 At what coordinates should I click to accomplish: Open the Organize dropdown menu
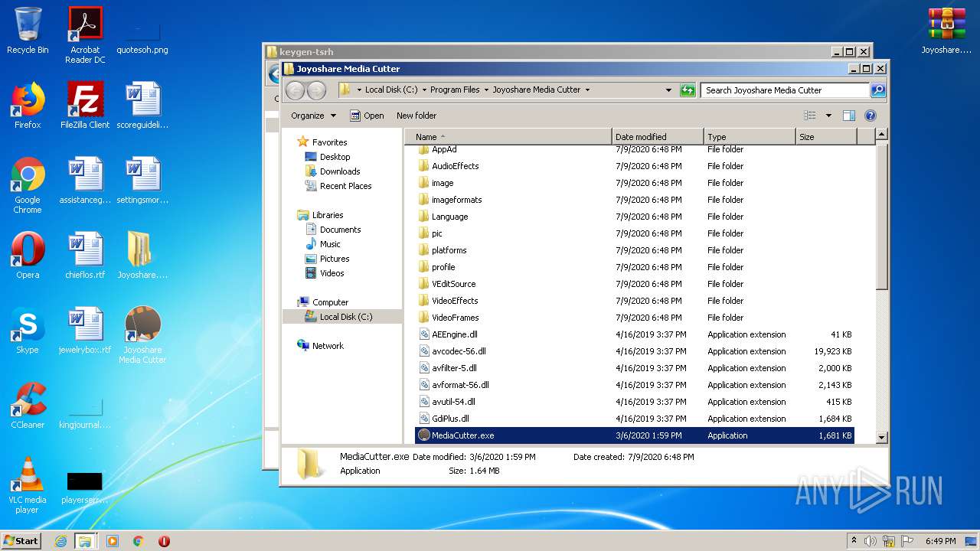tap(313, 116)
